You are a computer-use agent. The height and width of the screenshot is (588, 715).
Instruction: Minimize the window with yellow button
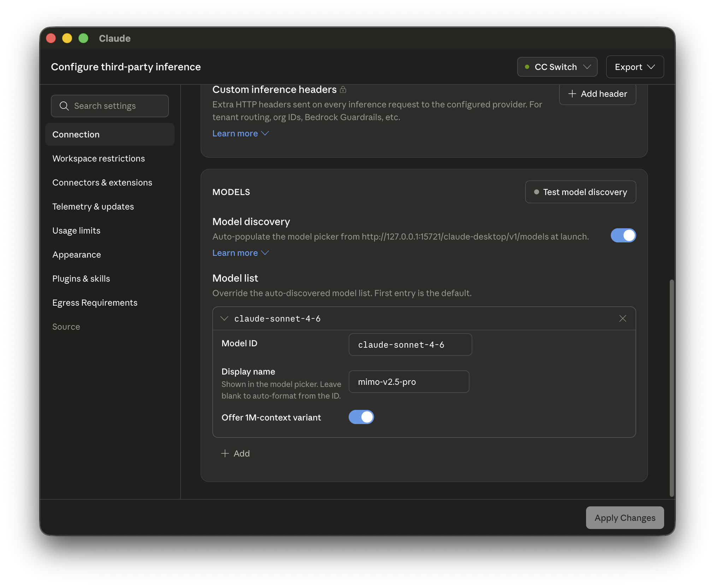click(67, 38)
